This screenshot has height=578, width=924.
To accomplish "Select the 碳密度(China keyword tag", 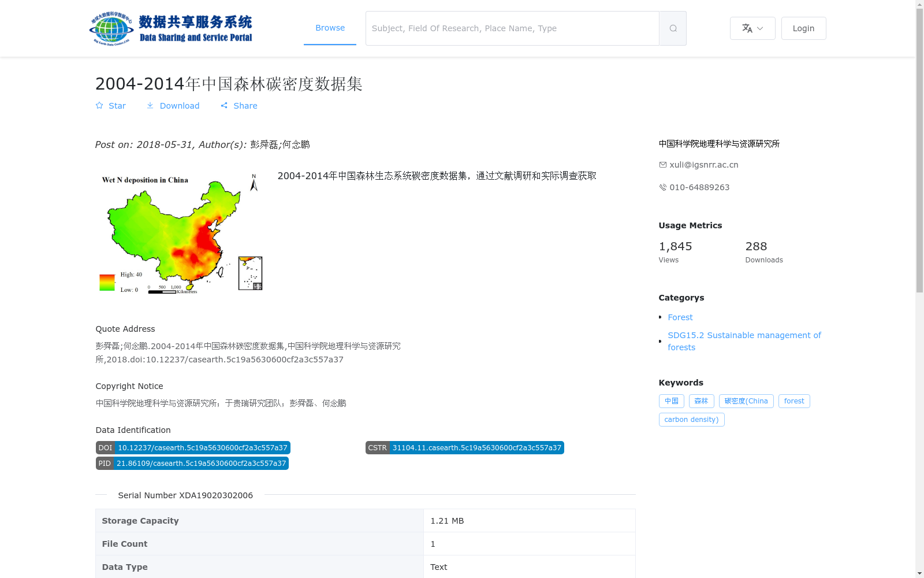I will pyautogui.click(x=746, y=401).
